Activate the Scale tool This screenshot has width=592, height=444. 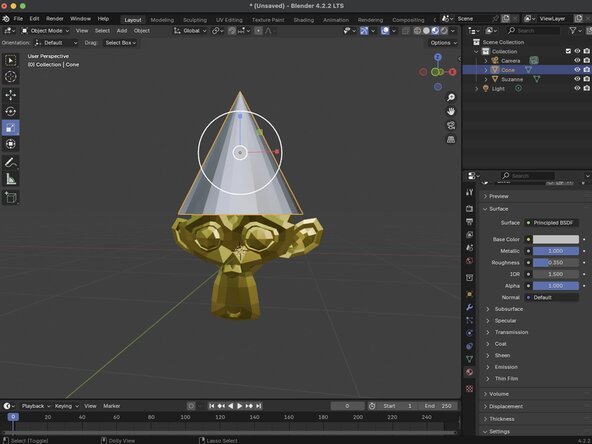(x=11, y=128)
